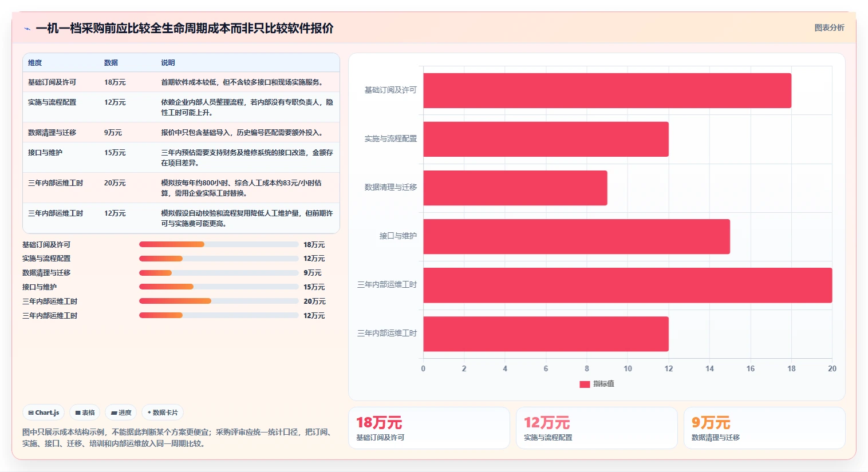The width and height of the screenshot is (868, 472).
Task: Click the table value 15万元
Action: pyautogui.click(x=115, y=153)
